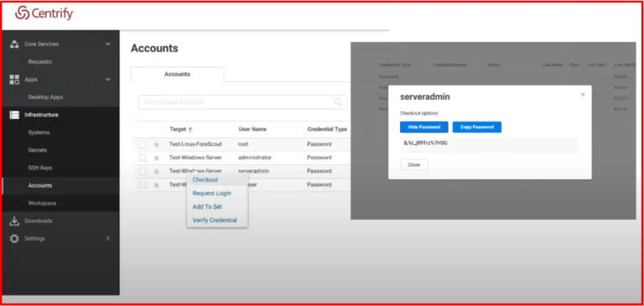Click the Copy Password button
The height and width of the screenshot is (306, 644).
477,127
